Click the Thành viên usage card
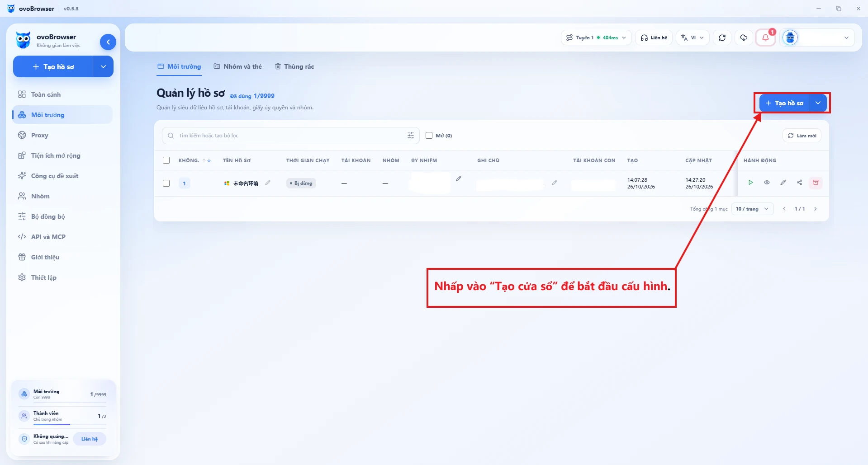868x465 pixels. [62, 416]
